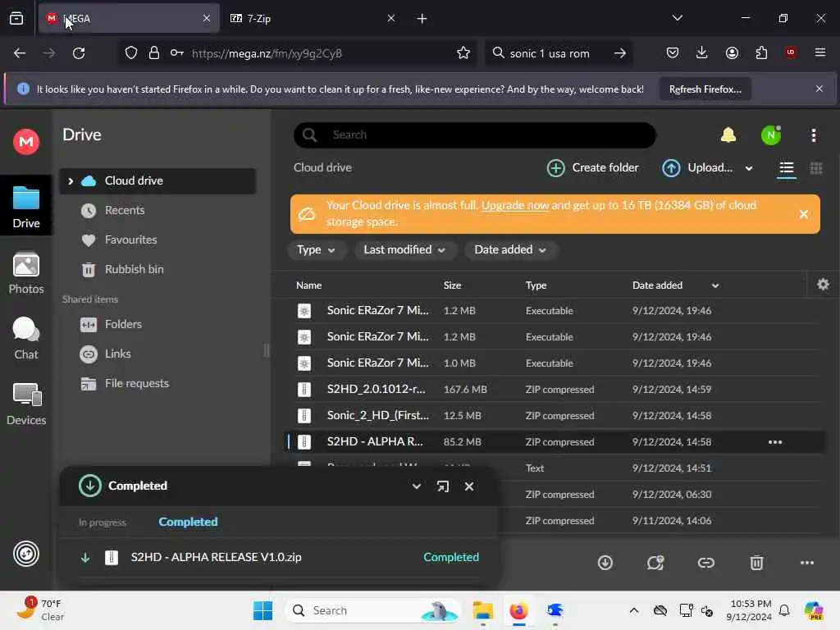Open the Windows Start menu
Viewport: 840px width, 630px height.
pyautogui.click(x=263, y=610)
